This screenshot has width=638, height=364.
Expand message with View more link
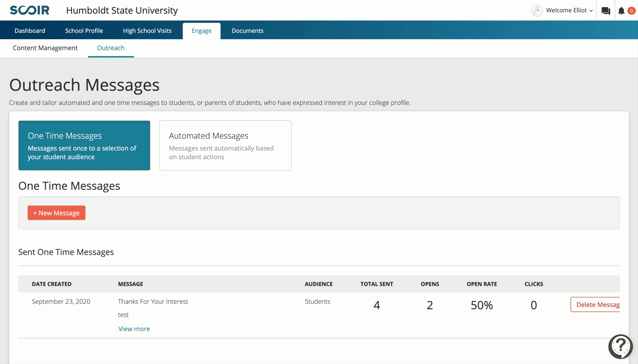[134, 329]
